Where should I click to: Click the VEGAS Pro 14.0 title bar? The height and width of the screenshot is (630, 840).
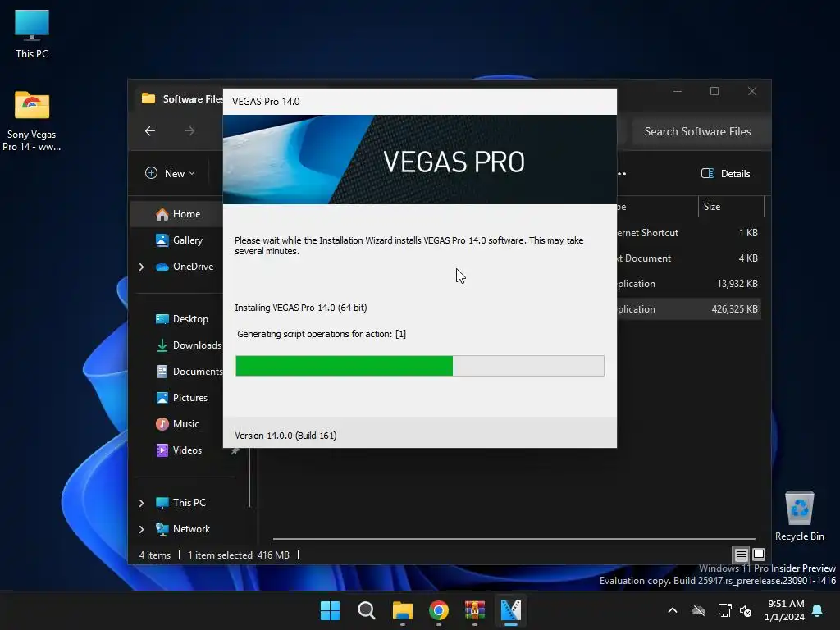click(x=419, y=101)
